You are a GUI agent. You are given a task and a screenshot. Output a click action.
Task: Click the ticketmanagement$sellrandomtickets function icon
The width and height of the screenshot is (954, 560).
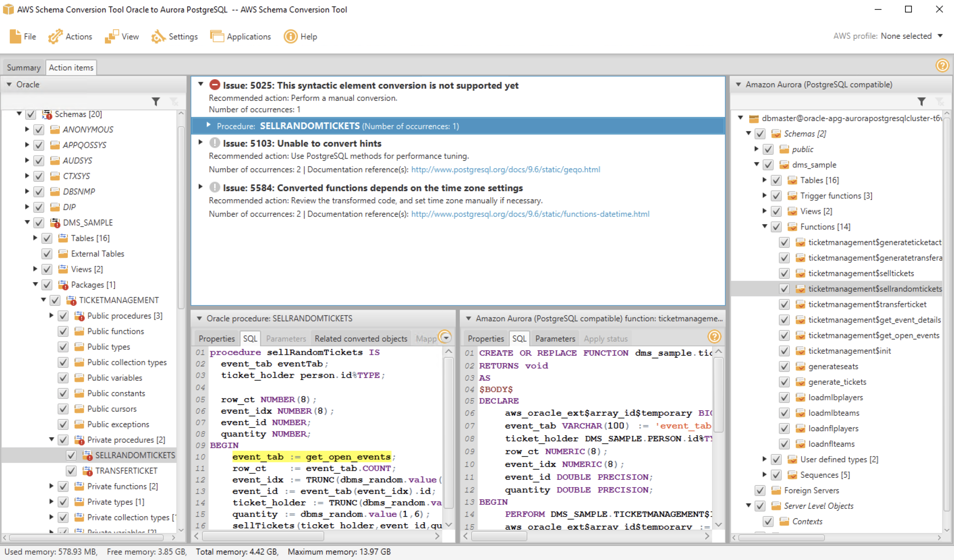800,289
